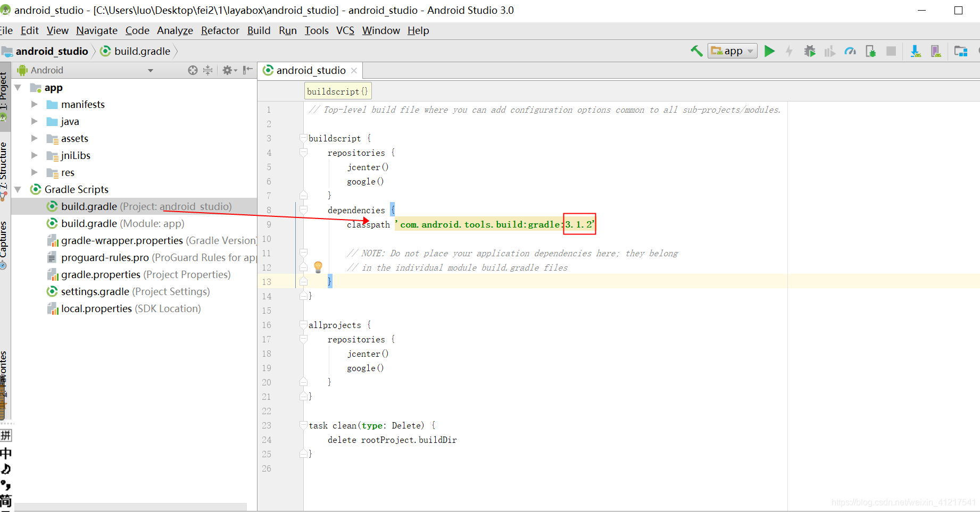Click the Stop square button
This screenshot has height=512, width=980.
point(891,51)
